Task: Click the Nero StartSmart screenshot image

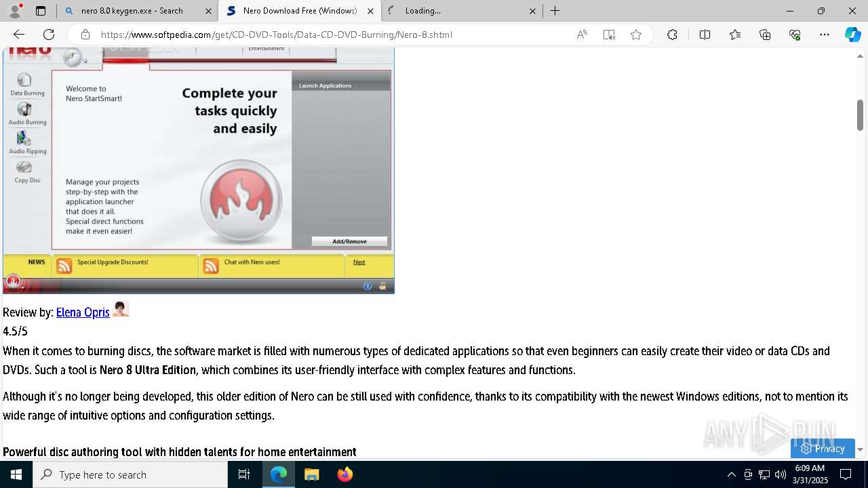Action: point(199,170)
